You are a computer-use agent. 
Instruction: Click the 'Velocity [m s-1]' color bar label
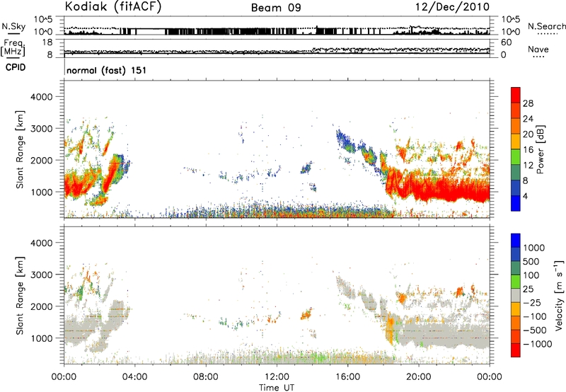(x=559, y=295)
